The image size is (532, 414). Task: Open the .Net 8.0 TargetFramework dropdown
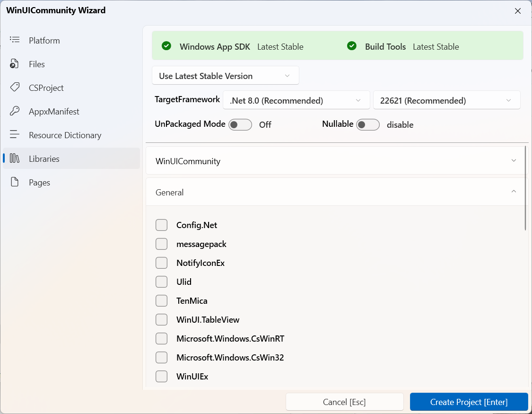(x=296, y=100)
